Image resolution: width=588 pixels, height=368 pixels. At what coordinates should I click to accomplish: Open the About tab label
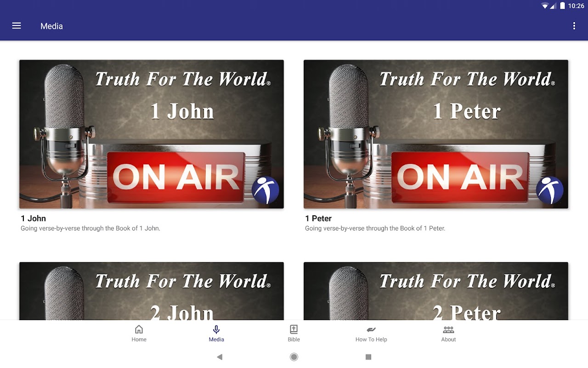(448, 339)
